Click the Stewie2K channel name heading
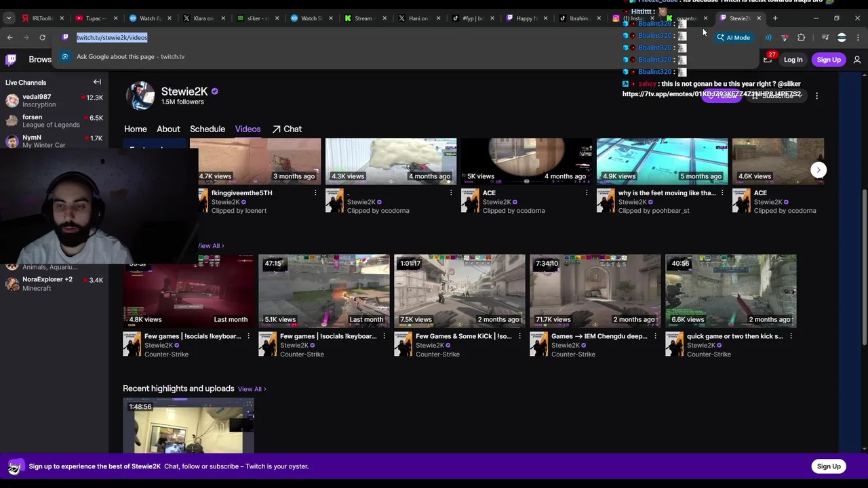The image size is (868, 488). [184, 91]
